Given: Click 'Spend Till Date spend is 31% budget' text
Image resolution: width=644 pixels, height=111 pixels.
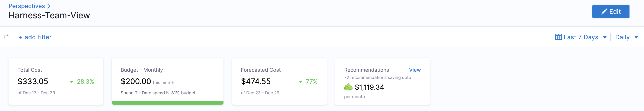Looking at the screenshot, I should tap(158, 93).
